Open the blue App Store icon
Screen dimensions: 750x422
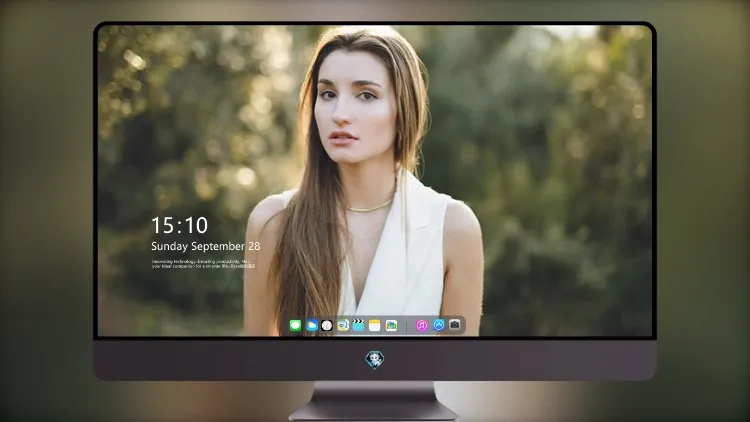[439, 325]
